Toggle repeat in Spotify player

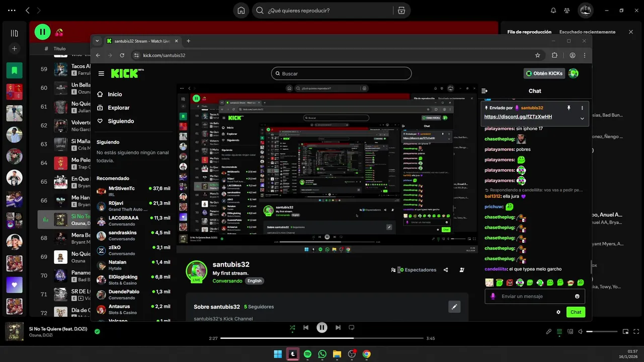(352, 328)
